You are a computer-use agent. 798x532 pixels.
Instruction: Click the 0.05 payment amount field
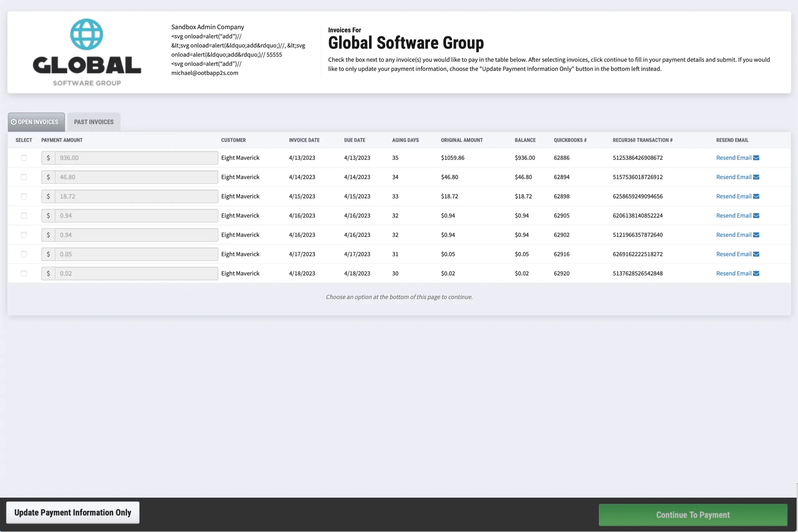coord(137,254)
